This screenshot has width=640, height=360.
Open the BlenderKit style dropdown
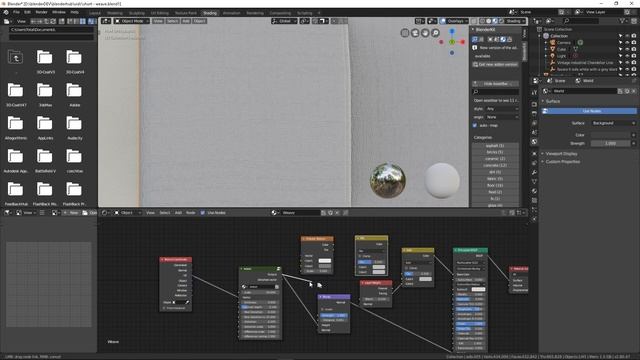click(502, 109)
